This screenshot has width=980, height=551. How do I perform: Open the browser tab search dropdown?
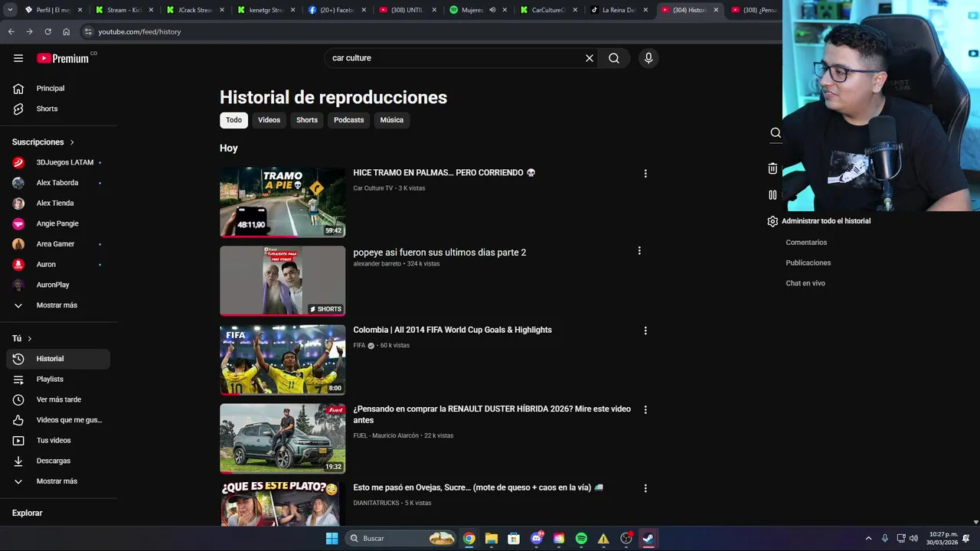coord(10,10)
